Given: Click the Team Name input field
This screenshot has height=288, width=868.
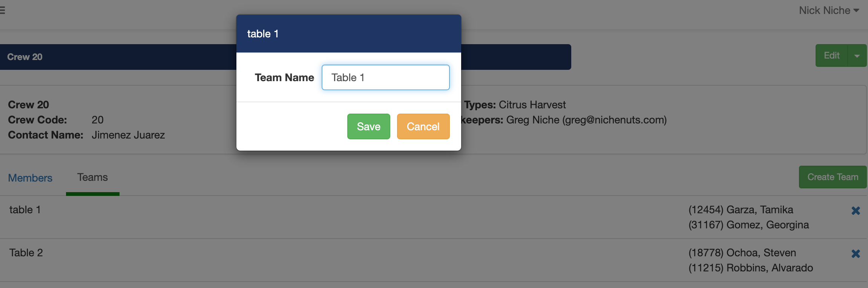Looking at the screenshot, I should [385, 77].
